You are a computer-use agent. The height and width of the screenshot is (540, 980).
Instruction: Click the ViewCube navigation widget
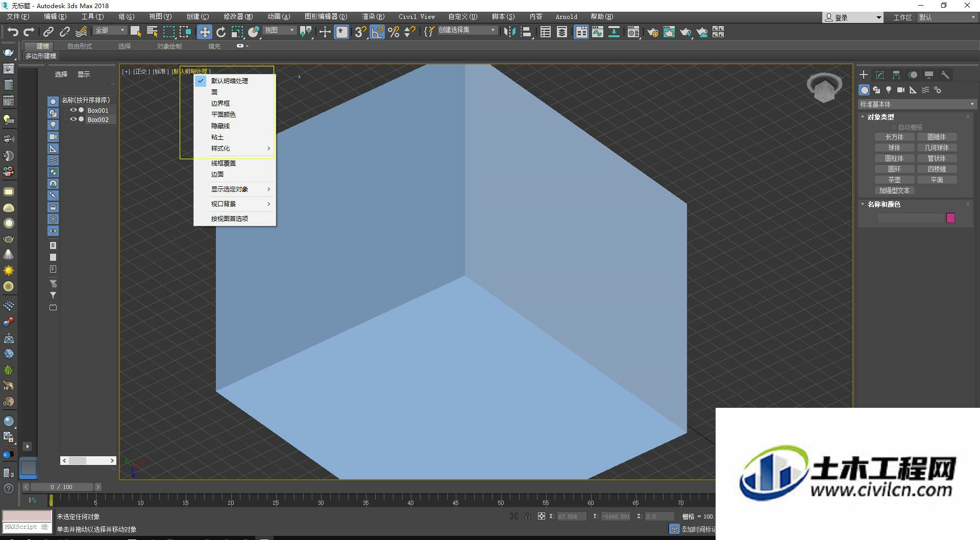pyautogui.click(x=824, y=87)
